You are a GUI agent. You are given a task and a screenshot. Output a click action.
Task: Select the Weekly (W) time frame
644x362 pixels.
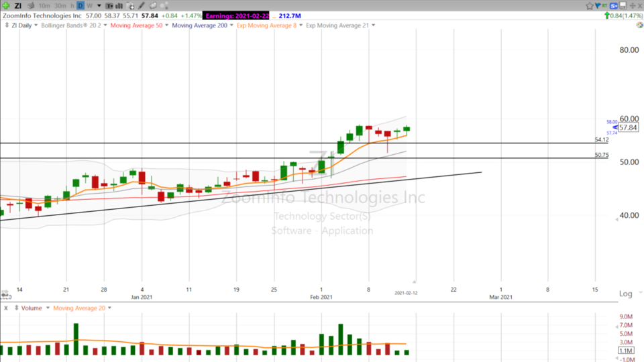coord(89,6)
